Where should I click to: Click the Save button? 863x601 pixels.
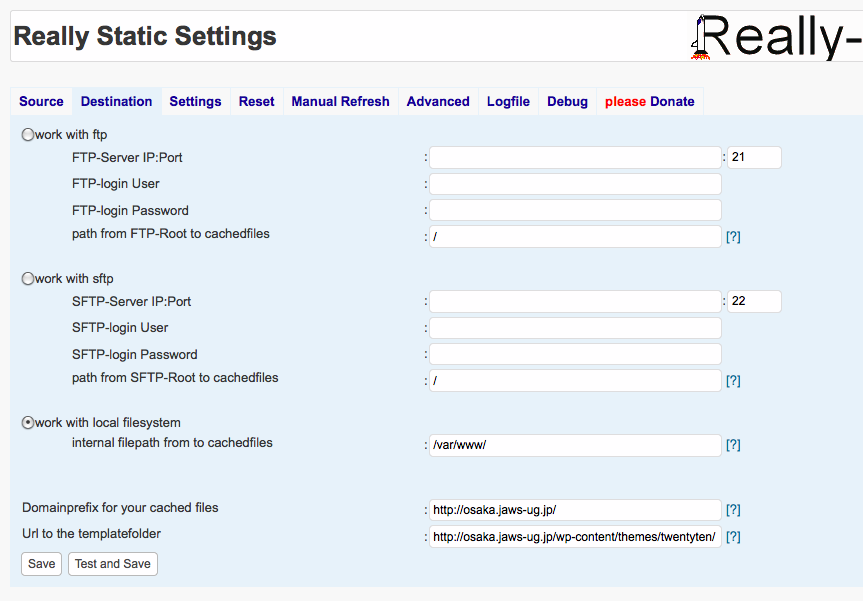[41, 564]
